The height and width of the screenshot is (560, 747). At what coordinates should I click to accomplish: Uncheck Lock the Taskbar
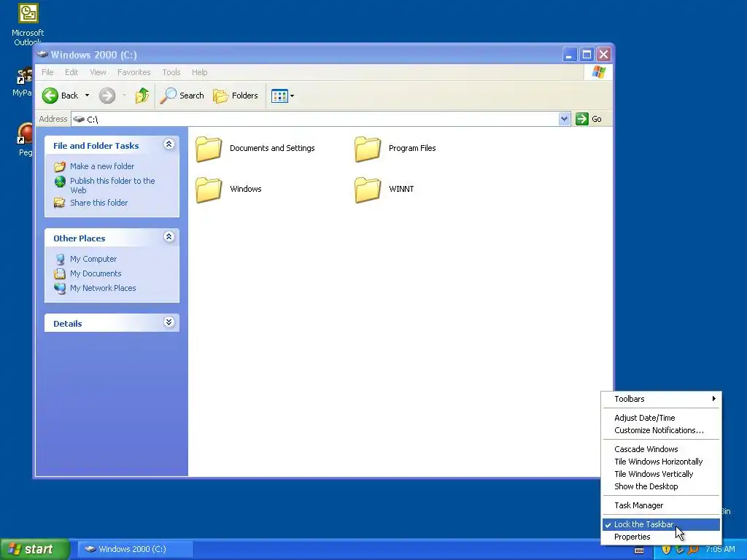tap(661, 525)
